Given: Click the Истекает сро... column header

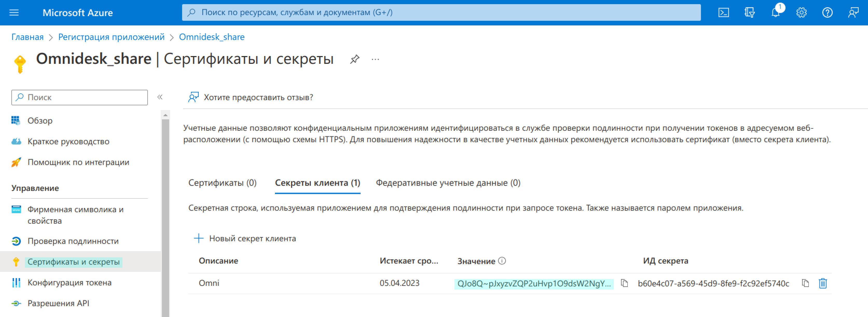Looking at the screenshot, I should 409,261.
